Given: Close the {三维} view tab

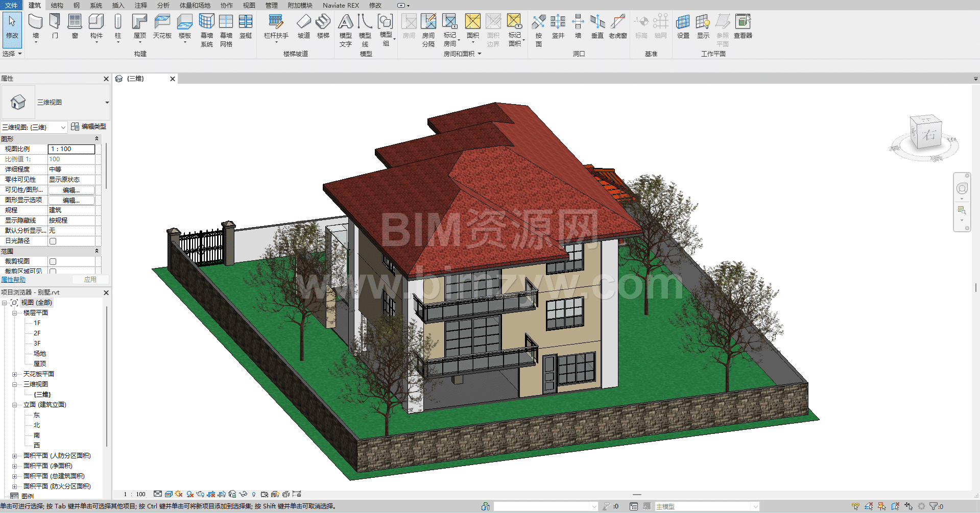Looking at the screenshot, I should click(x=173, y=79).
